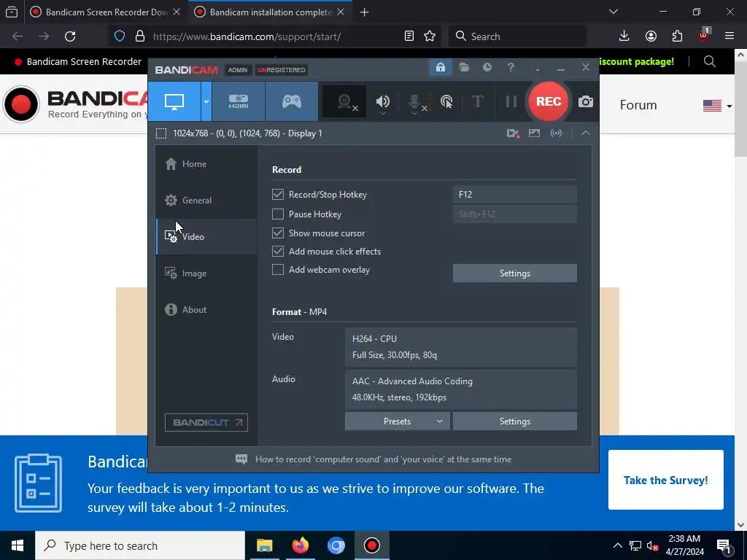Viewport: 747px width, 560px height.
Task: Click the lock icon in Bandicam title bar
Action: point(440,68)
